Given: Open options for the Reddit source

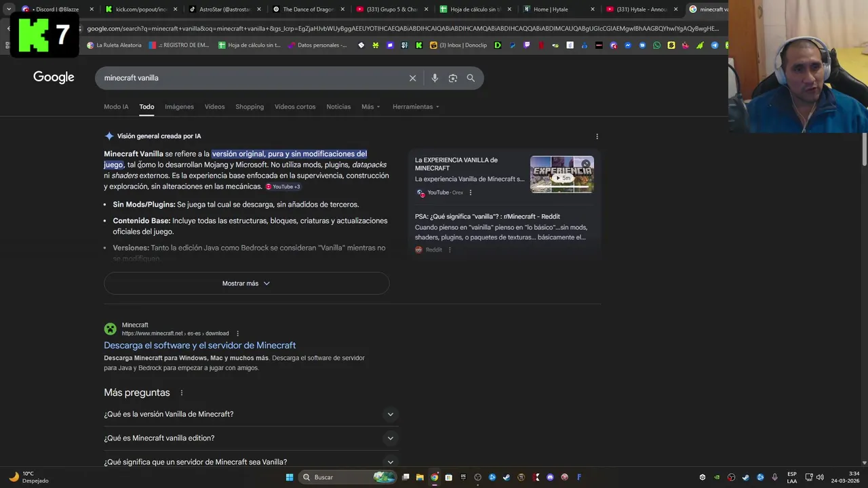Looking at the screenshot, I should coord(449,249).
